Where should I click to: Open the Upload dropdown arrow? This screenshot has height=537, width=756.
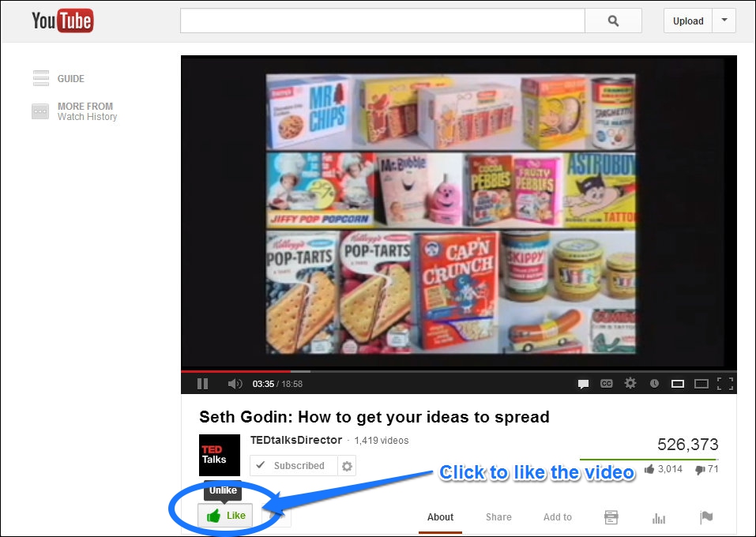tap(724, 21)
